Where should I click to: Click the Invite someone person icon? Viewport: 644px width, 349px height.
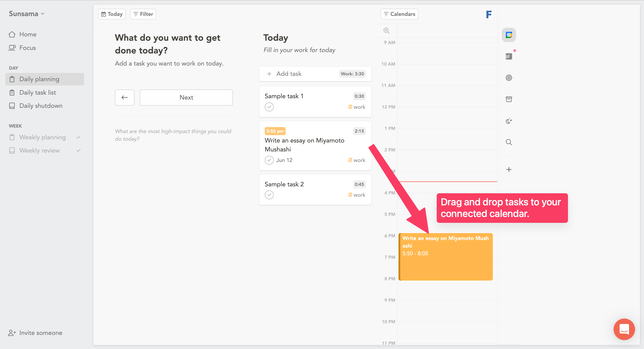tap(12, 333)
